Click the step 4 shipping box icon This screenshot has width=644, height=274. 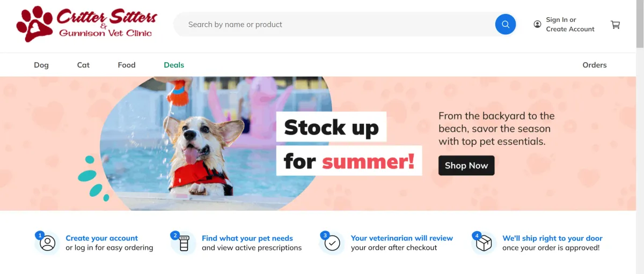(484, 243)
